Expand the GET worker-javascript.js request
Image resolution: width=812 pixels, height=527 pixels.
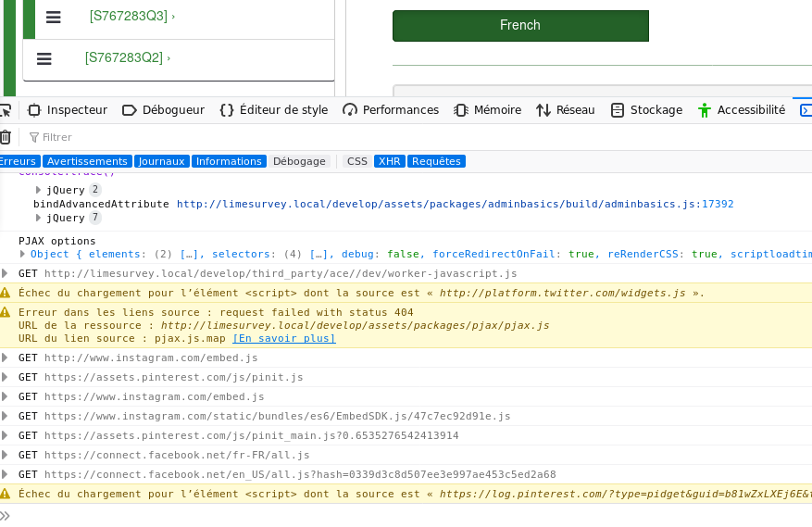pos(6,273)
